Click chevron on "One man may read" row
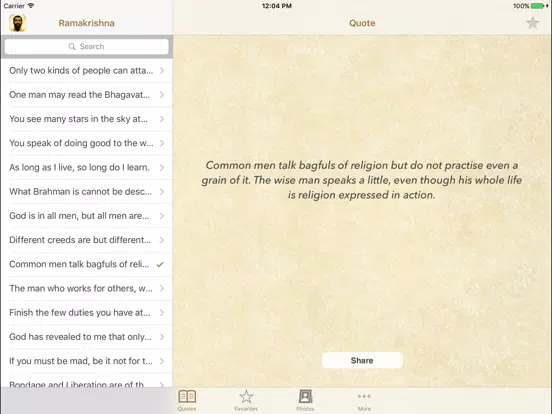This screenshot has width=552, height=414. click(x=162, y=95)
